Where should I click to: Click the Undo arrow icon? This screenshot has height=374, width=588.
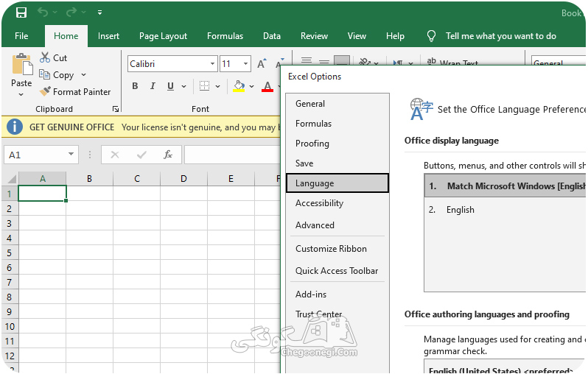click(43, 13)
